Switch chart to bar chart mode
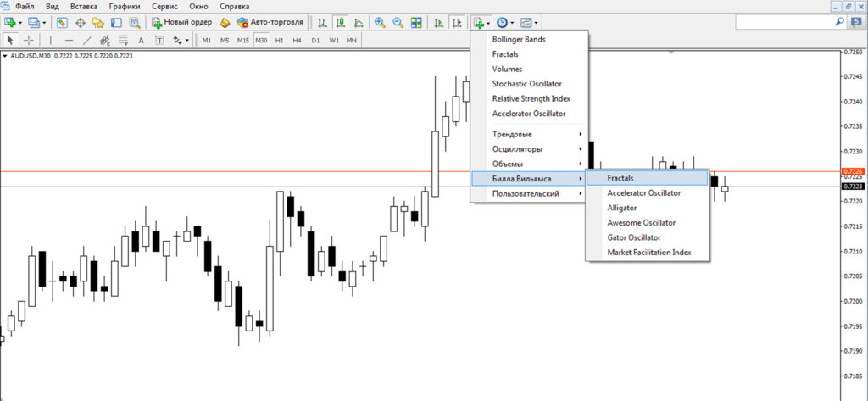This screenshot has width=868, height=401. pos(322,22)
